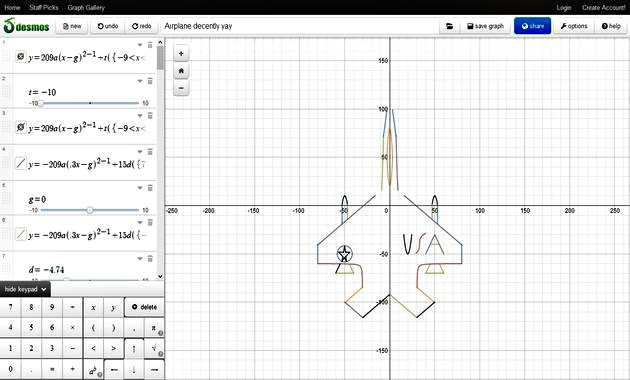Reset graph to home view
The width and height of the screenshot is (630, 380).
[181, 71]
